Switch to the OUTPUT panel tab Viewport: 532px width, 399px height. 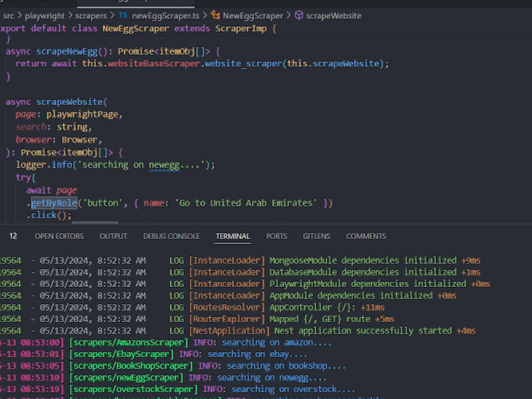coord(113,236)
